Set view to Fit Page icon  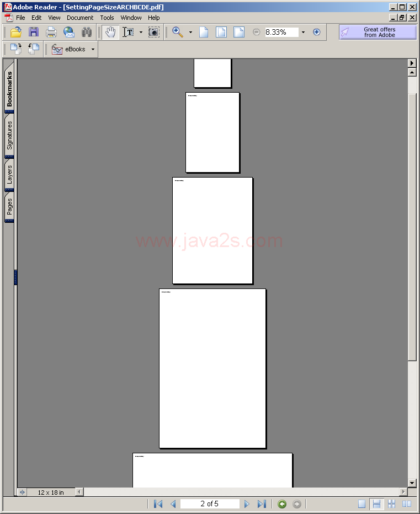(x=221, y=32)
